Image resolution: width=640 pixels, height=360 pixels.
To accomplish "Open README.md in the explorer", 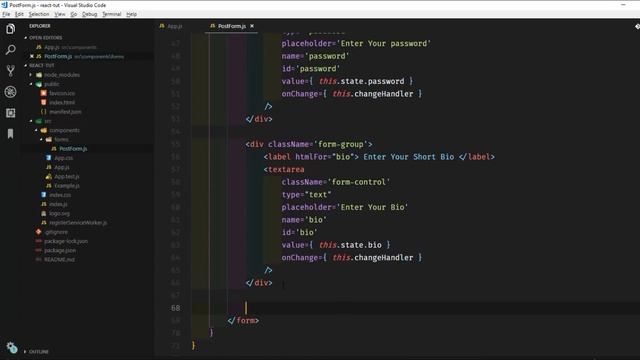I will (59, 260).
